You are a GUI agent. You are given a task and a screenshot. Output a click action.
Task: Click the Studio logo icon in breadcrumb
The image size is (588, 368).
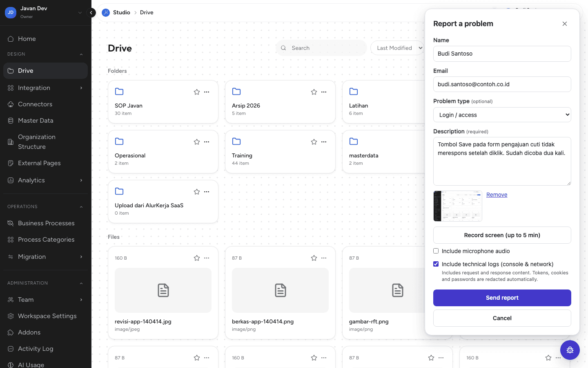point(106,13)
